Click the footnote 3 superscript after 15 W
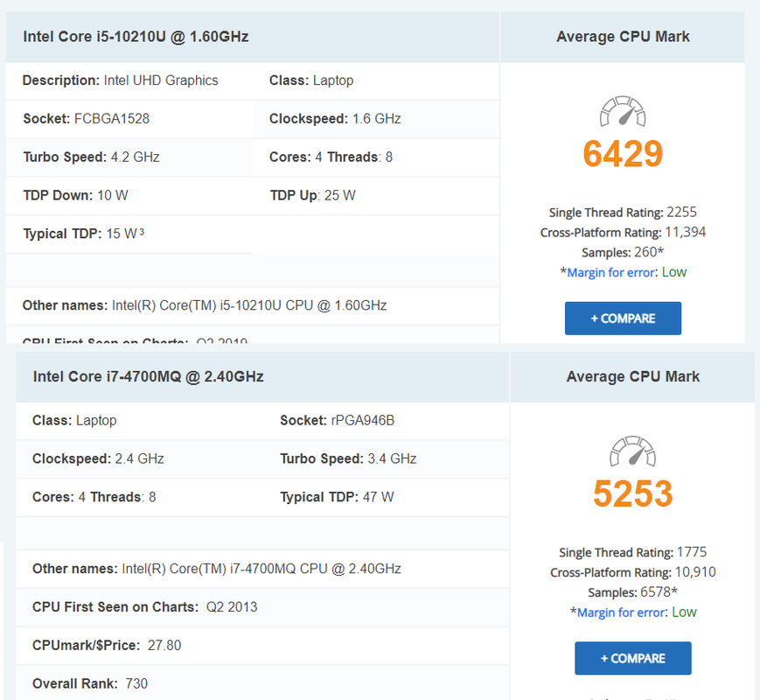Screen dimensions: 760x700 [142, 232]
